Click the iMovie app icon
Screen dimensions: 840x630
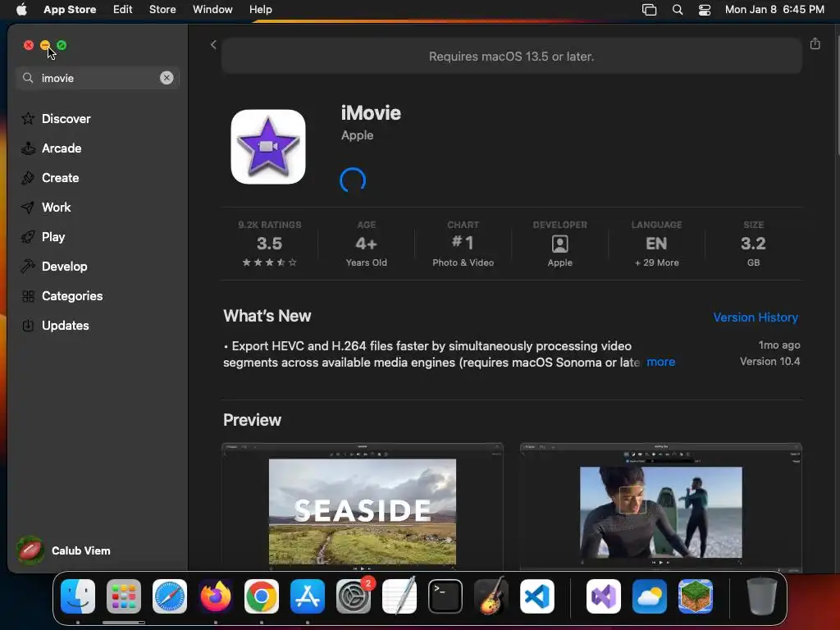[x=268, y=147]
